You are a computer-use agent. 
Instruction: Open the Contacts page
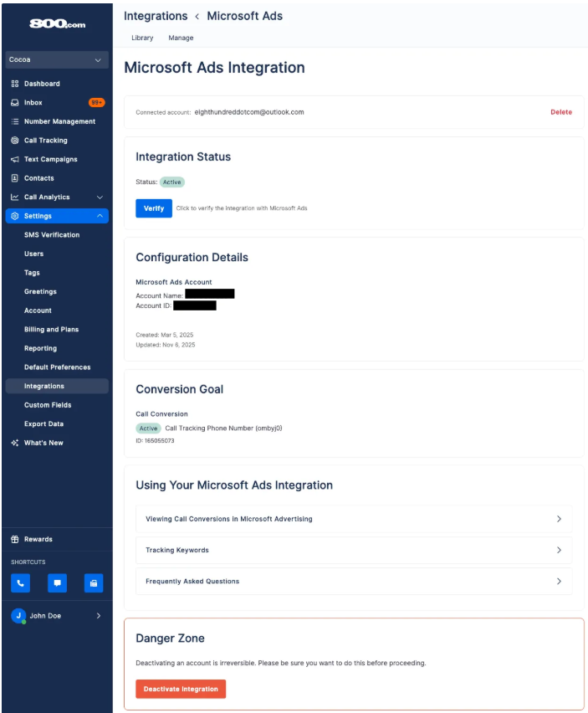click(x=39, y=178)
